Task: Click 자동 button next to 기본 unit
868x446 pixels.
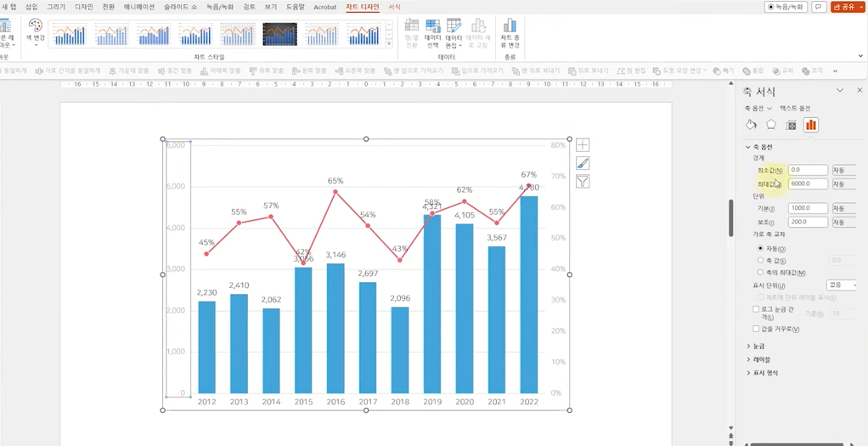Action: 844,208
